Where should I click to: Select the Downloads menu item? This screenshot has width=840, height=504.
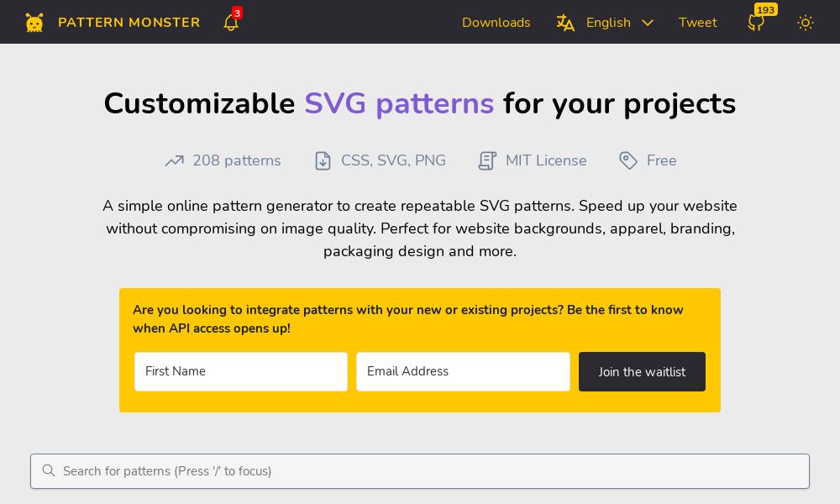click(x=496, y=23)
